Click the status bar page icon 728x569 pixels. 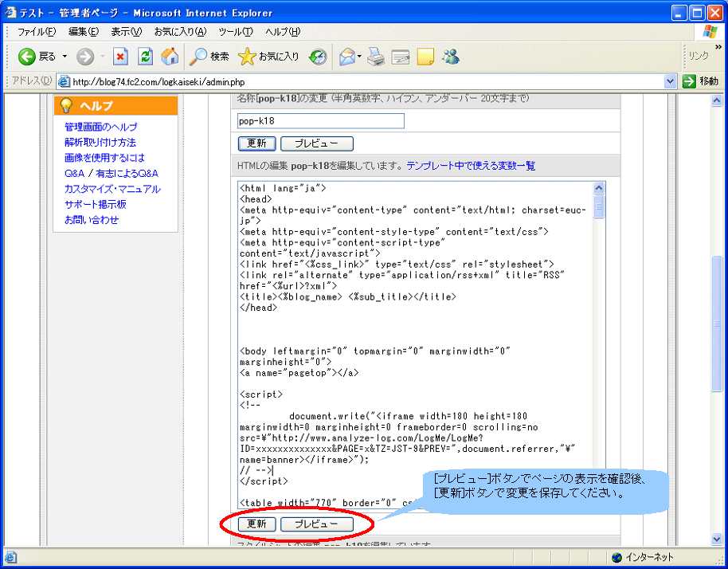[x=11, y=557]
